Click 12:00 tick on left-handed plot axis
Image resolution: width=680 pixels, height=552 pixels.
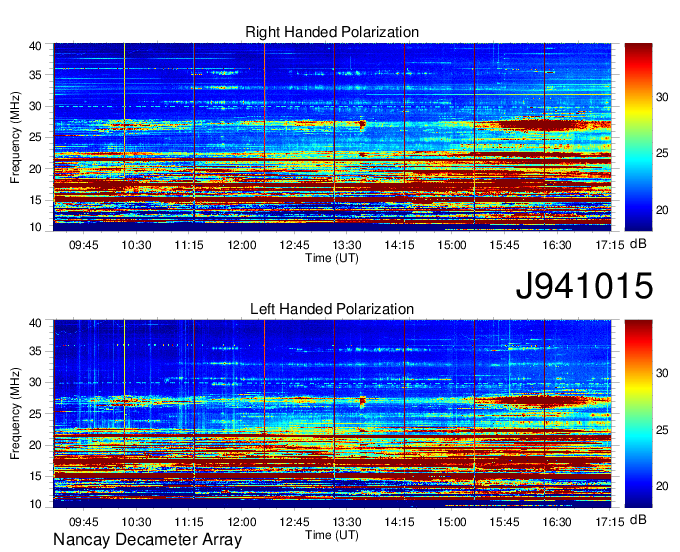click(x=242, y=522)
